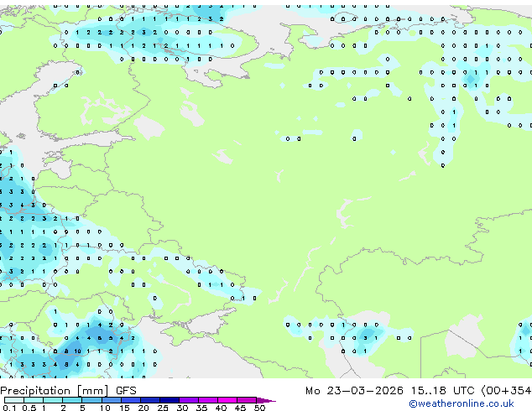Click the 0.1–0.5 mm legend color box
This screenshot has width=532, height=411.
tap(14, 400)
